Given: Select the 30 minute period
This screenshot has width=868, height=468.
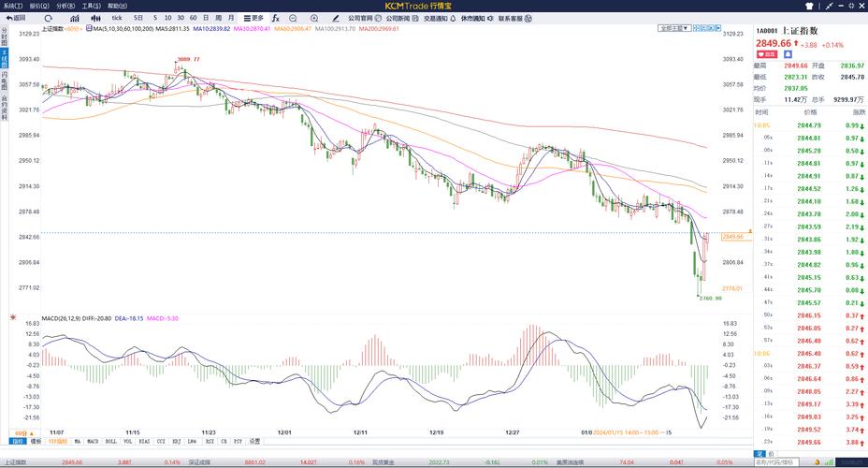Looking at the screenshot, I should [181, 18].
